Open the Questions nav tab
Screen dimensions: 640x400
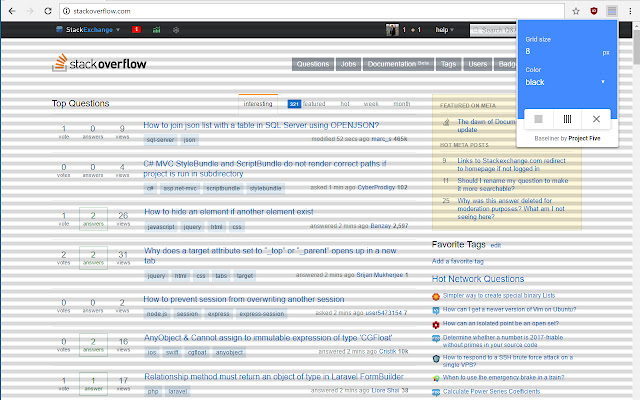pos(313,64)
